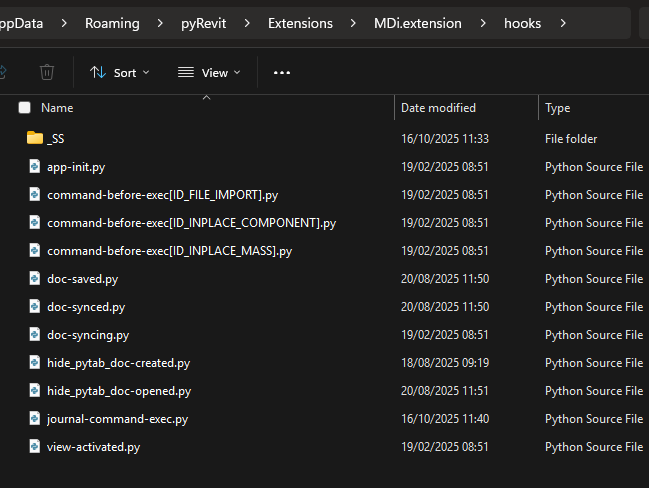Click the doc-syncing.py file icon

(x=35, y=334)
